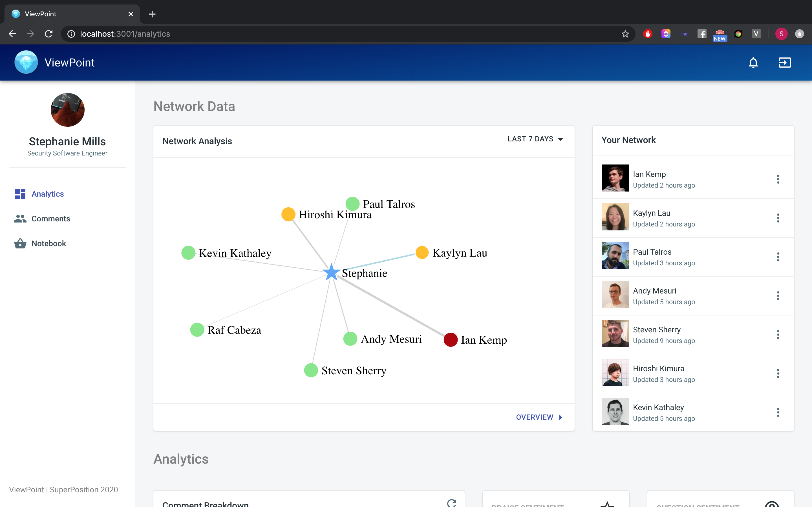Open Kevin Kathaley's options menu
The image size is (812, 507).
coord(778,412)
